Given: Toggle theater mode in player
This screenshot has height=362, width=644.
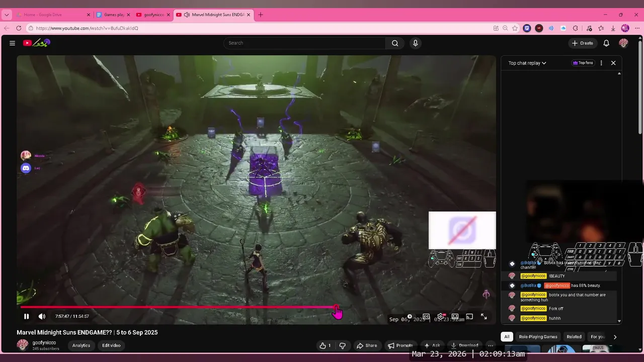Looking at the screenshot, I should (455, 317).
